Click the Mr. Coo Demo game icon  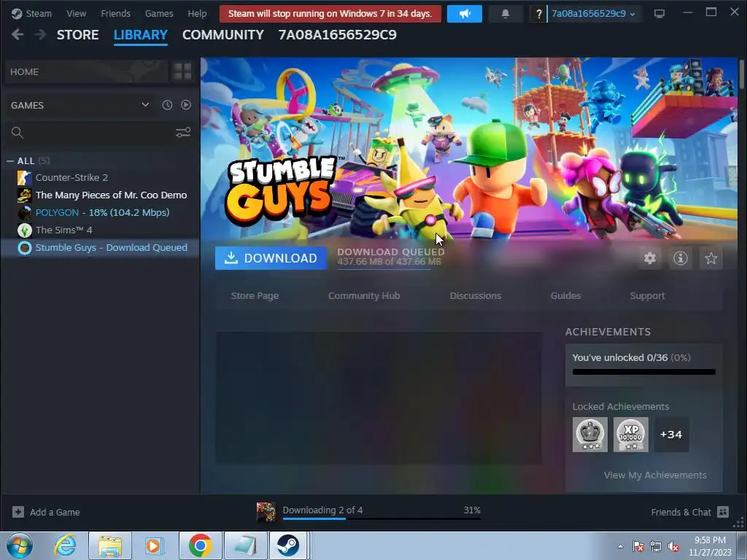coord(25,195)
